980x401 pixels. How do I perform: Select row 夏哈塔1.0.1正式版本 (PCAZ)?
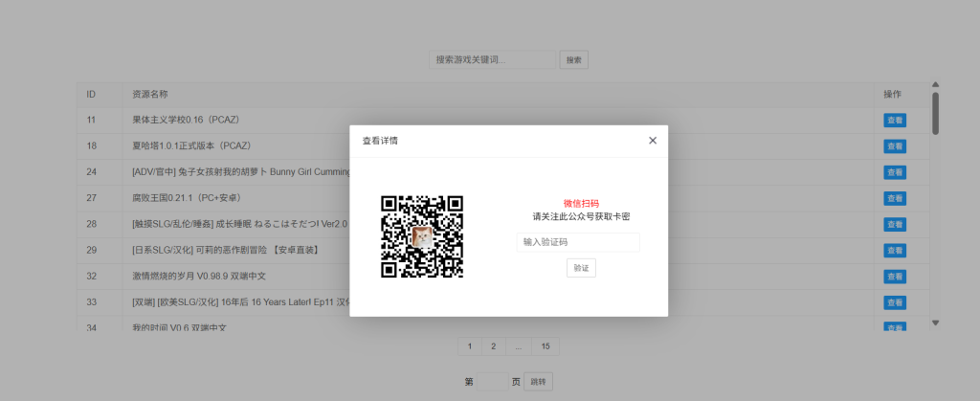click(502, 146)
